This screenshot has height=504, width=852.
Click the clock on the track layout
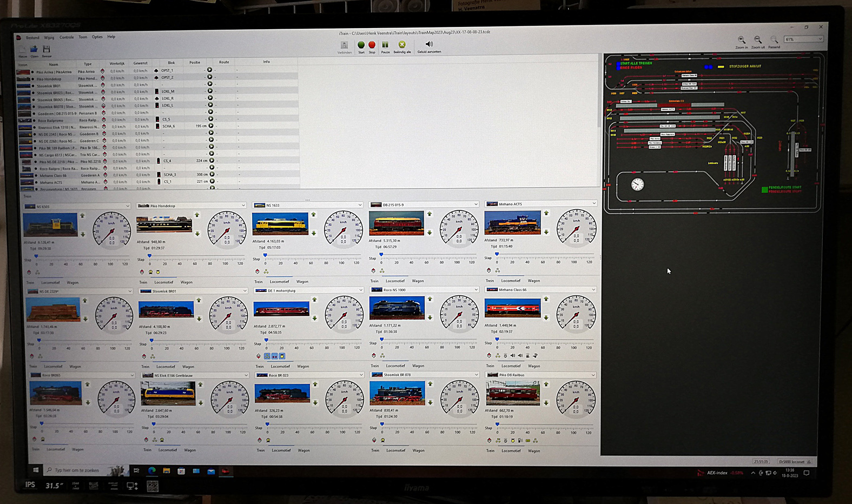click(637, 184)
